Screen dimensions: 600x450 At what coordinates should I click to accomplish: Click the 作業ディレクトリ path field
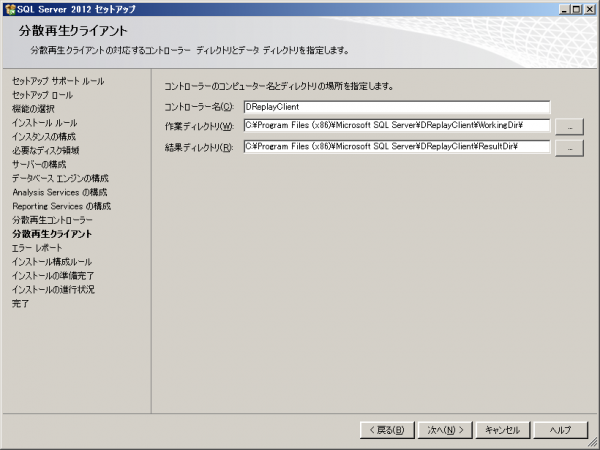pyautogui.click(x=397, y=126)
